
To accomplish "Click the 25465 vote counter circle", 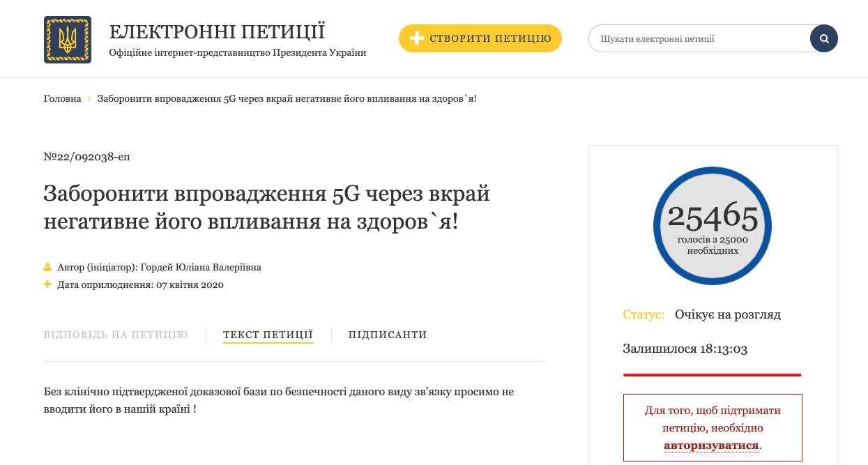I will (712, 225).
